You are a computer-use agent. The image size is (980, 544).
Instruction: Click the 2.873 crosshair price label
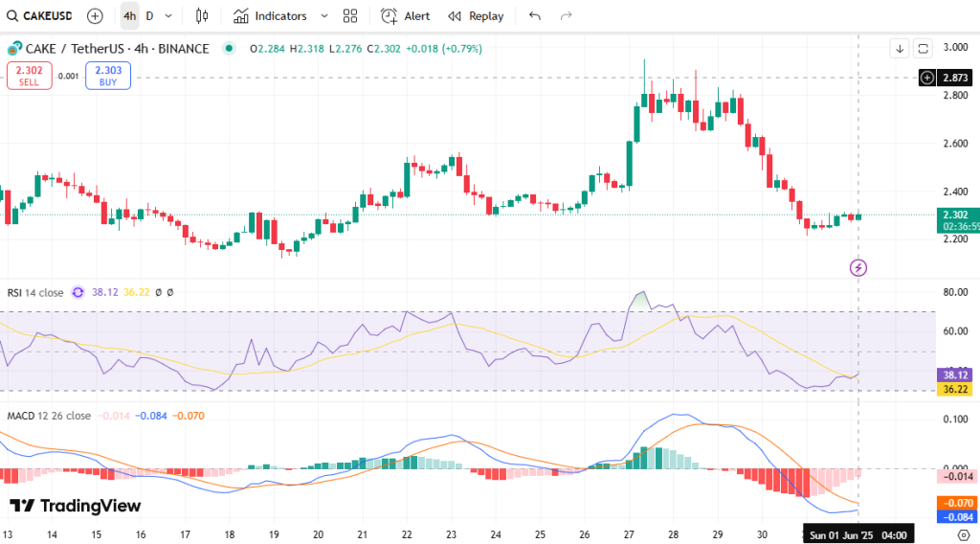[x=955, y=78]
